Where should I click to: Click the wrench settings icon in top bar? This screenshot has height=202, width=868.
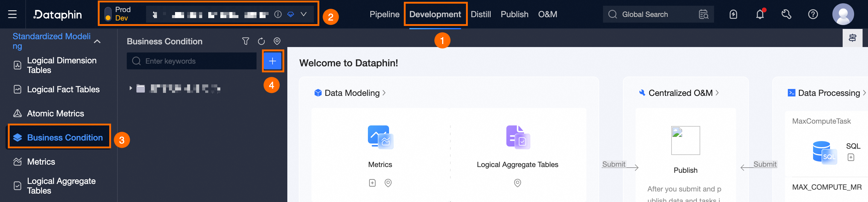[786, 14]
